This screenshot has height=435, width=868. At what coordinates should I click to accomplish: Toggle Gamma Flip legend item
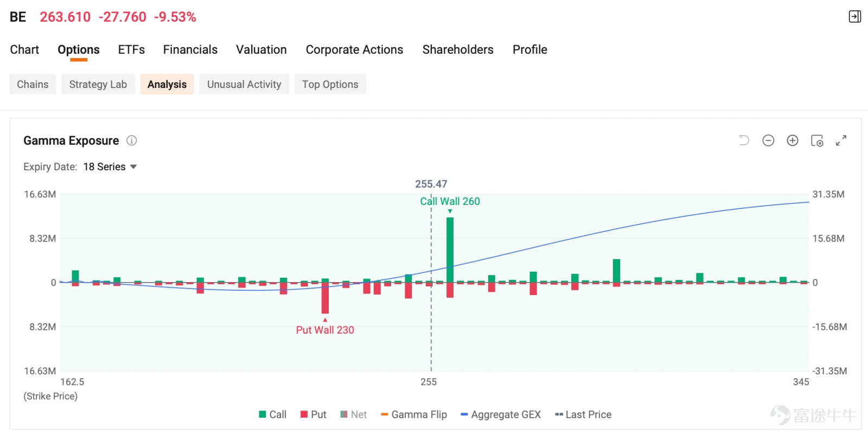[414, 414]
